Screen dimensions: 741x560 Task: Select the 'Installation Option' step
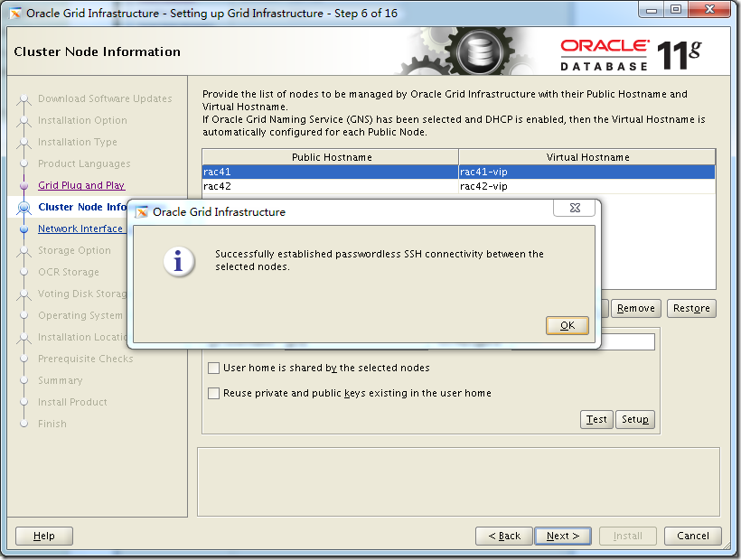pyautogui.click(x=82, y=120)
